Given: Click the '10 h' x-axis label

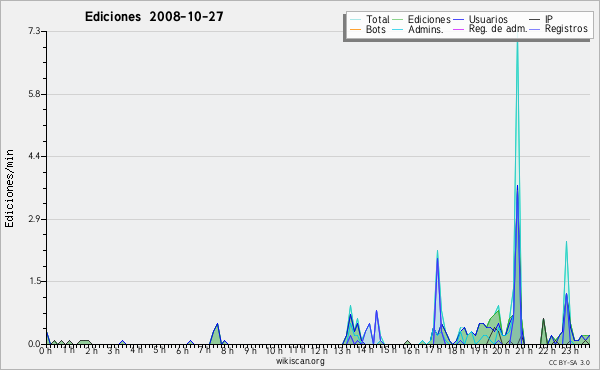Looking at the screenshot, I should point(274,350).
